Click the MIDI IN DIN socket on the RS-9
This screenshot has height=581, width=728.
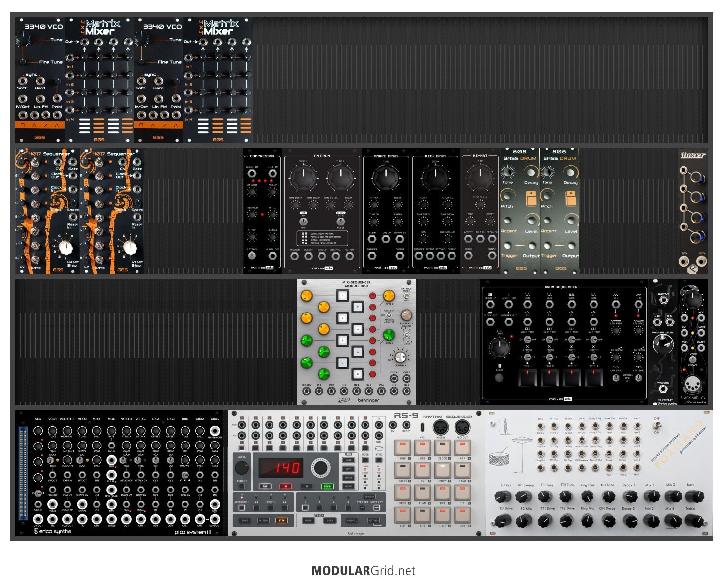[x=440, y=427]
